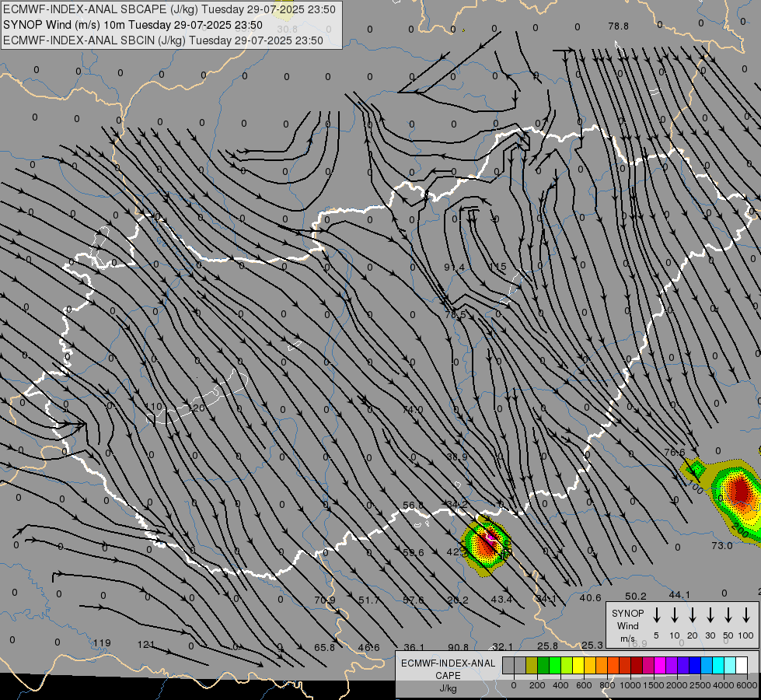761x700 pixels.
Task: Select the SBCIN legend line in title box
Action: pos(163,40)
